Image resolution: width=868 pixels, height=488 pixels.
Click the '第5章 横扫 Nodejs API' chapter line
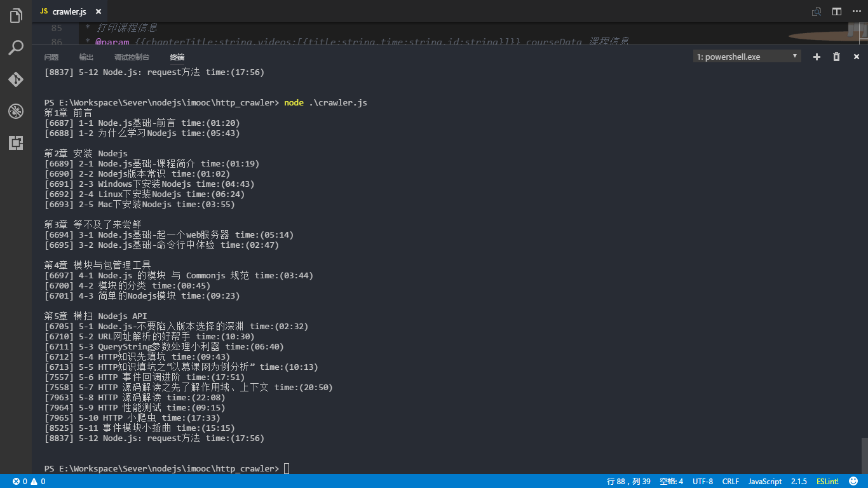coord(95,316)
